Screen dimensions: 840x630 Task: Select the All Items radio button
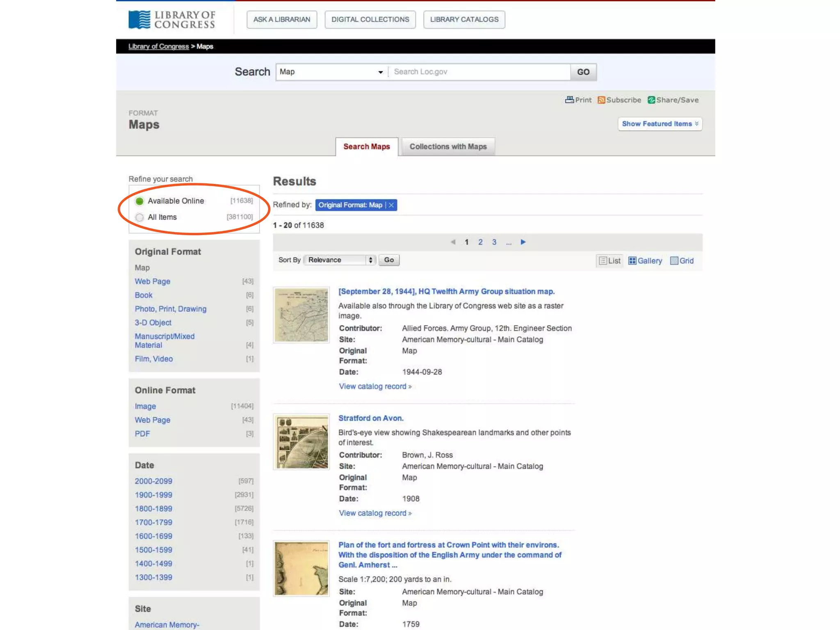coord(139,217)
